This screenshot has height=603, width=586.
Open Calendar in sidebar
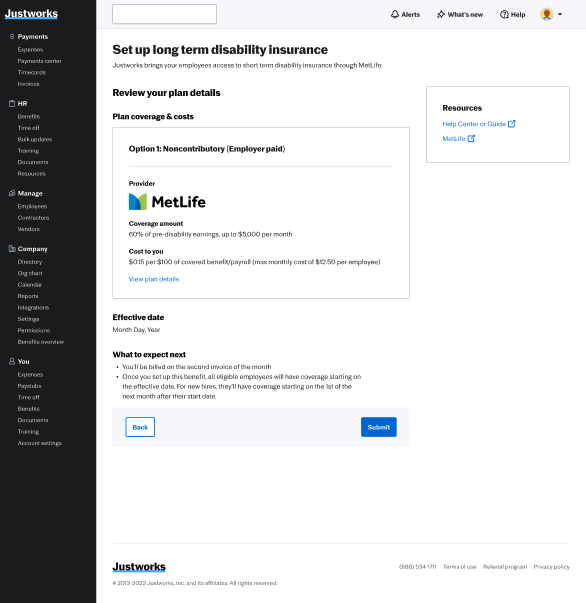[x=30, y=285]
